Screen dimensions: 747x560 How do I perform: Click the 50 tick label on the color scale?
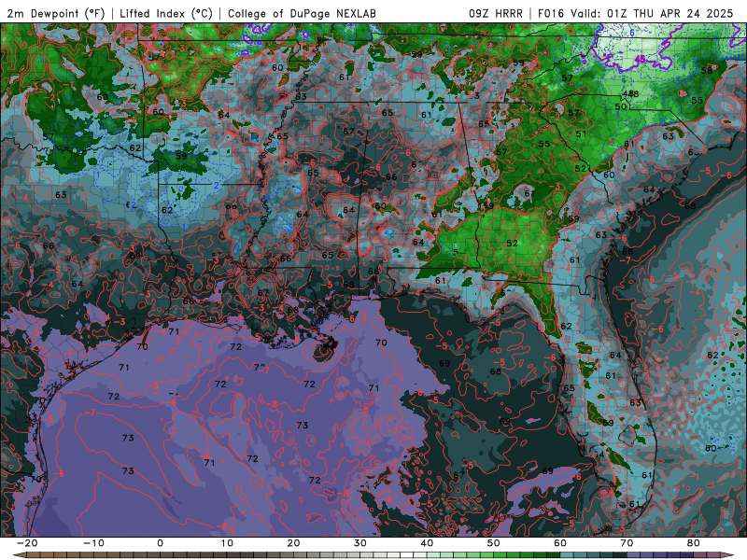[x=494, y=543]
